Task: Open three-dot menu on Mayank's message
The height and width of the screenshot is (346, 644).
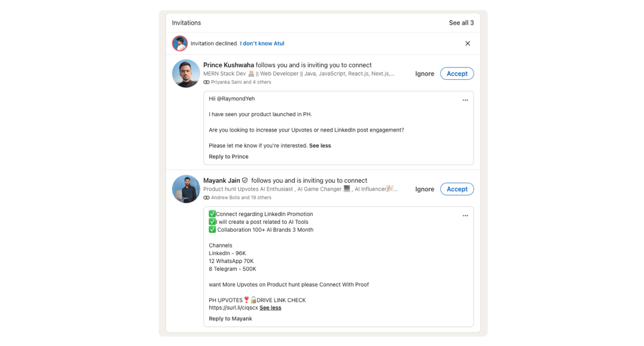Action: pyautogui.click(x=465, y=216)
